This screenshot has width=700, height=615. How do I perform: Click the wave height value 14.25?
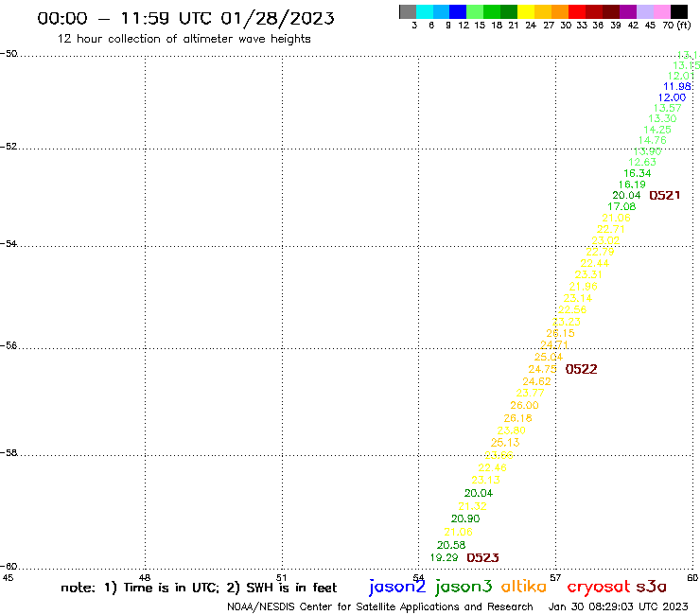click(x=657, y=130)
